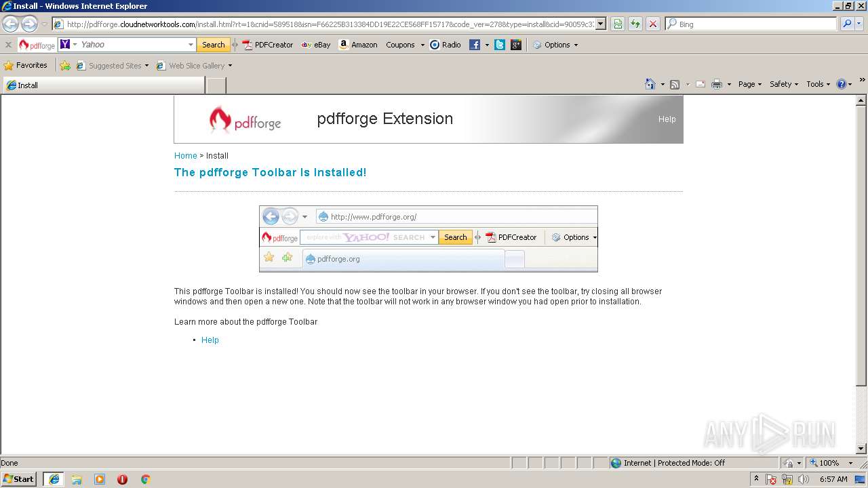
Task: Click the vertical scrollbar up arrow
Action: pyautogui.click(x=861, y=101)
